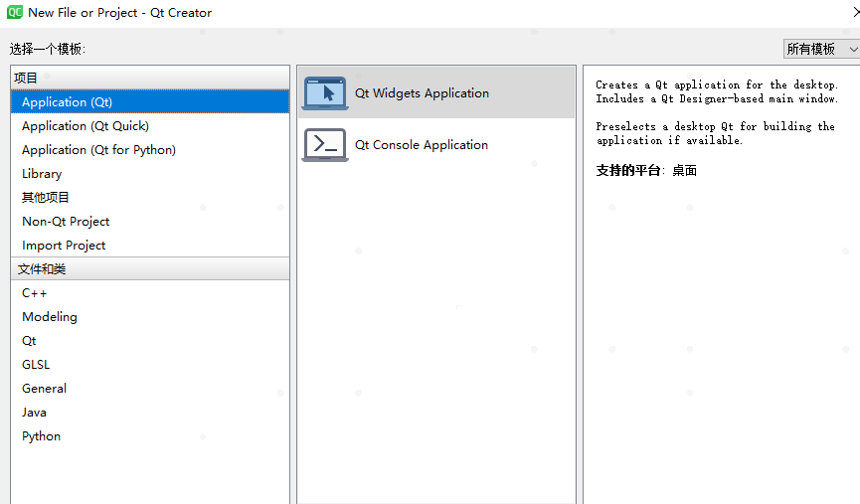860x504 pixels.
Task: Click the 文件和类 section header
Action: point(150,268)
